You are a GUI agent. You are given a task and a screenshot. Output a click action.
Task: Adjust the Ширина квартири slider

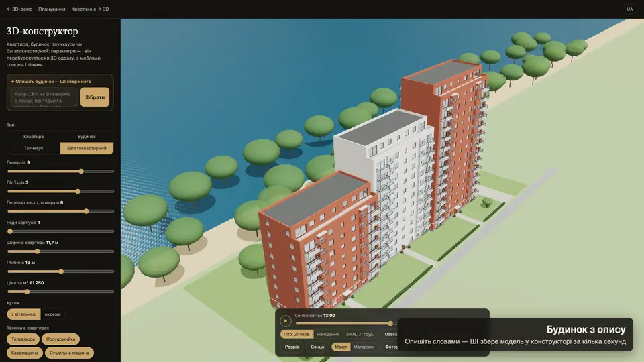[x=60, y=251]
